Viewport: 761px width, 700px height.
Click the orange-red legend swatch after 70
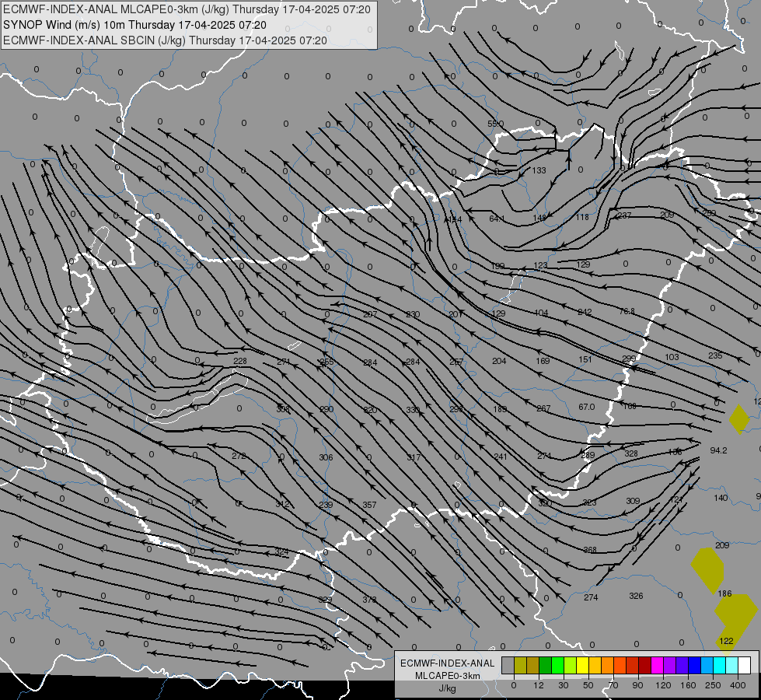(x=620, y=665)
